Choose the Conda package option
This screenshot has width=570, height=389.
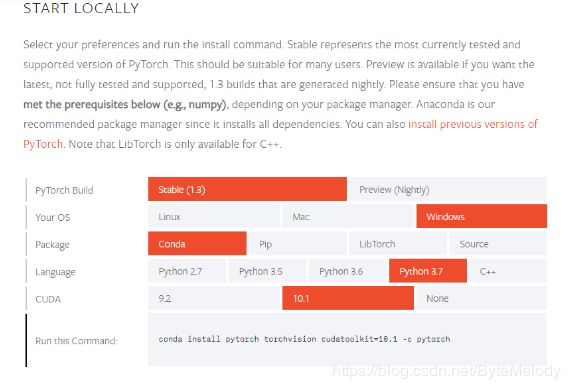click(x=197, y=244)
